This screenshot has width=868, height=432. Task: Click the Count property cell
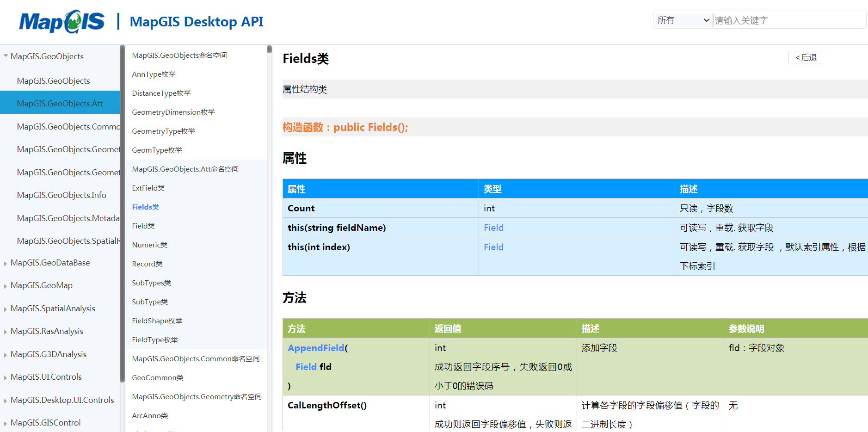coord(381,208)
